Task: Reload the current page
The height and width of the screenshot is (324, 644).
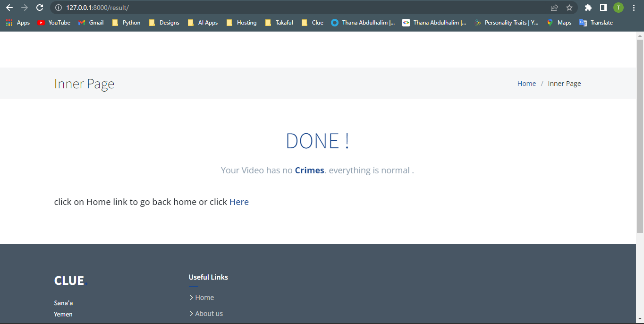Action: tap(40, 8)
